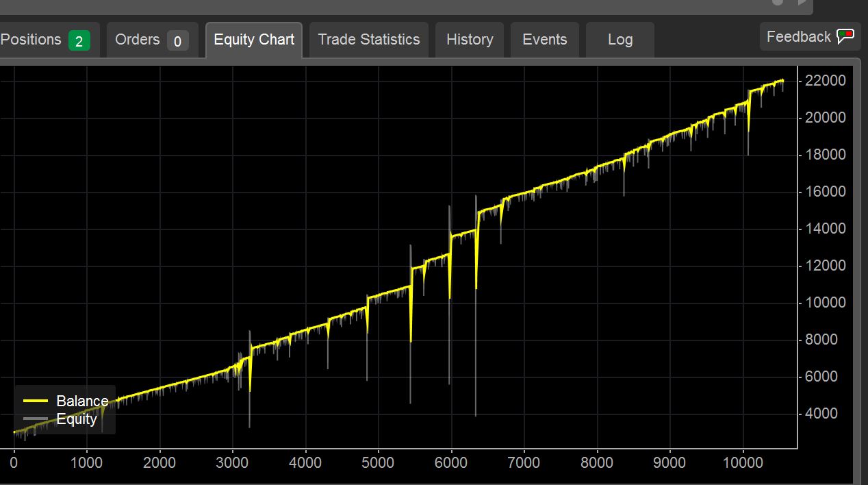Go to the History tab

point(470,40)
